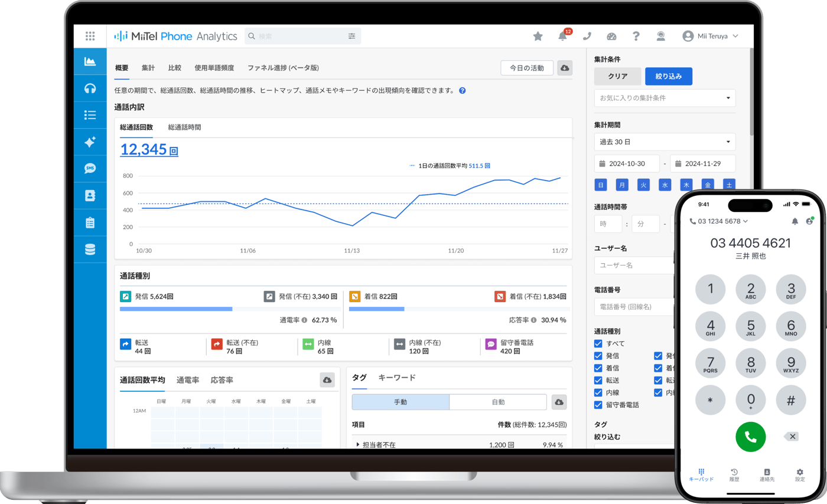Viewport: 827px width, 504px height.
Task: Click the 今日の活動 button
Action: [x=527, y=68]
